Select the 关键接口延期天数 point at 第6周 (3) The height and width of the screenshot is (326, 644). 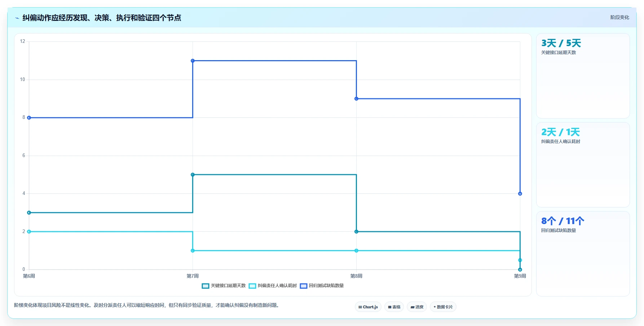point(29,213)
